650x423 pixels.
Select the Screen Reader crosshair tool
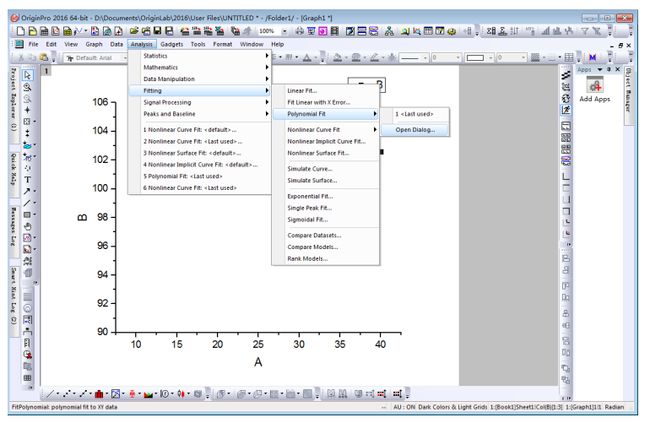27,110
